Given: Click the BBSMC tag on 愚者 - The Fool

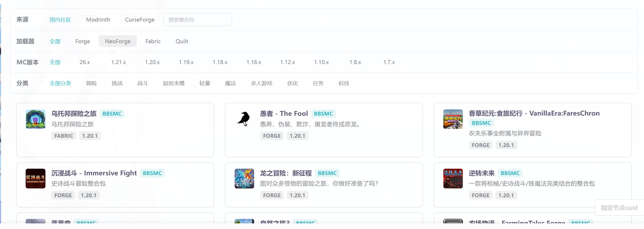Looking at the screenshot, I should (323, 114).
